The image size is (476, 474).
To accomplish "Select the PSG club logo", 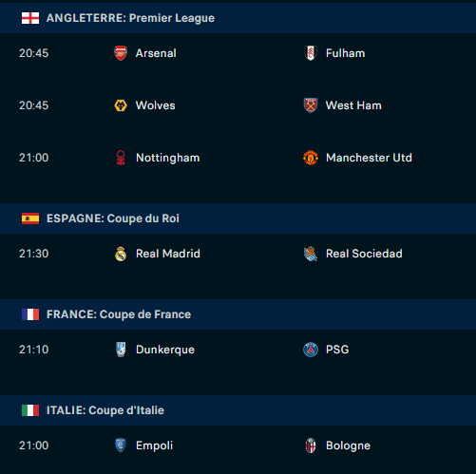I will click(311, 350).
